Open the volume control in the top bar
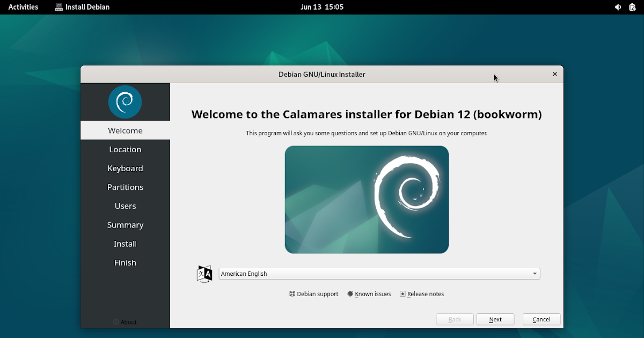 click(x=618, y=7)
